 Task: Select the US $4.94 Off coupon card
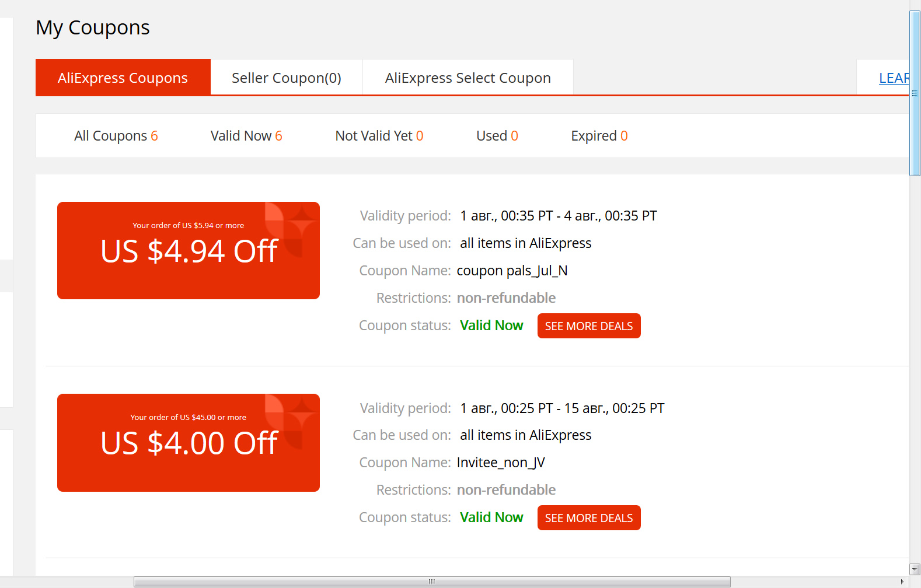point(189,251)
